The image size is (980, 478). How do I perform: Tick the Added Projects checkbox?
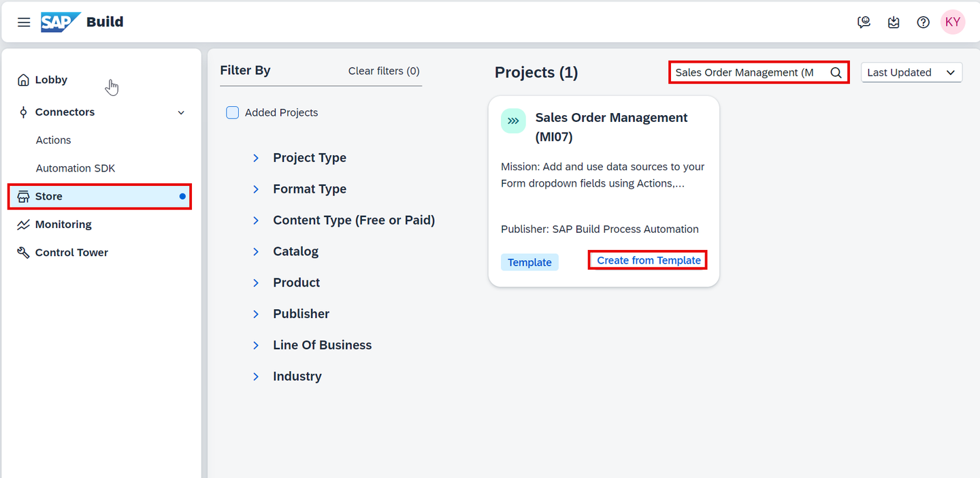point(233,112)
